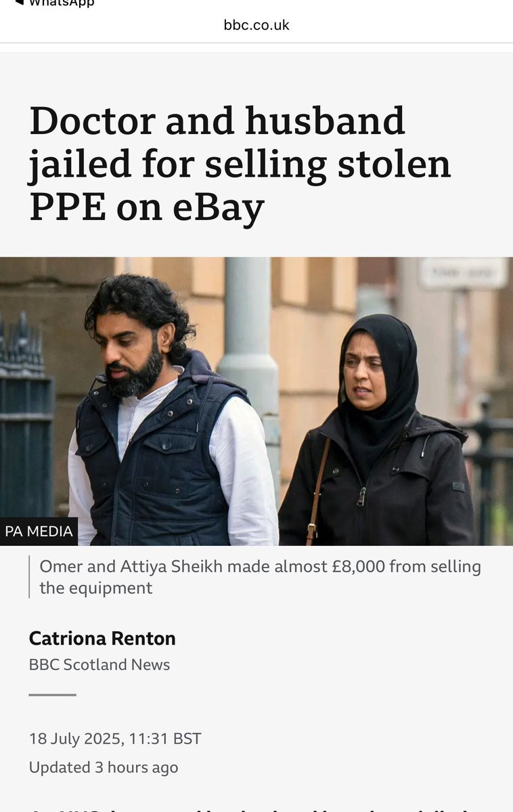Open the article's main photo
The width and height of the screenshot is (513, 812).
(256, 402)
